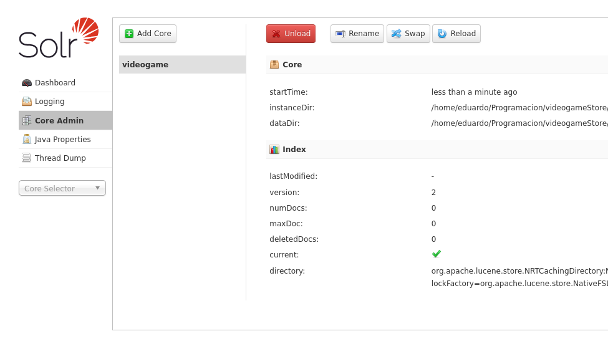608x364 pixels.
Task: Click the Core Admin icon
Action: point(27,121)
